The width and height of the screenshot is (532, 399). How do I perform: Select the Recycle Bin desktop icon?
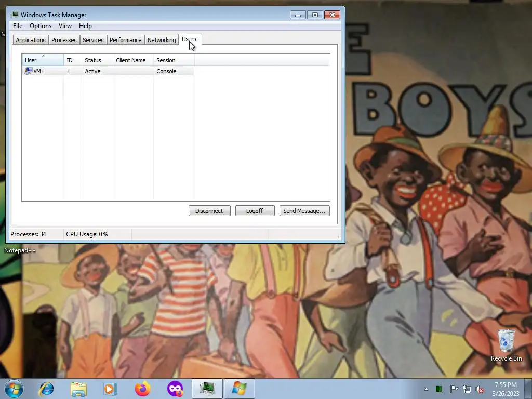[506, 345]
